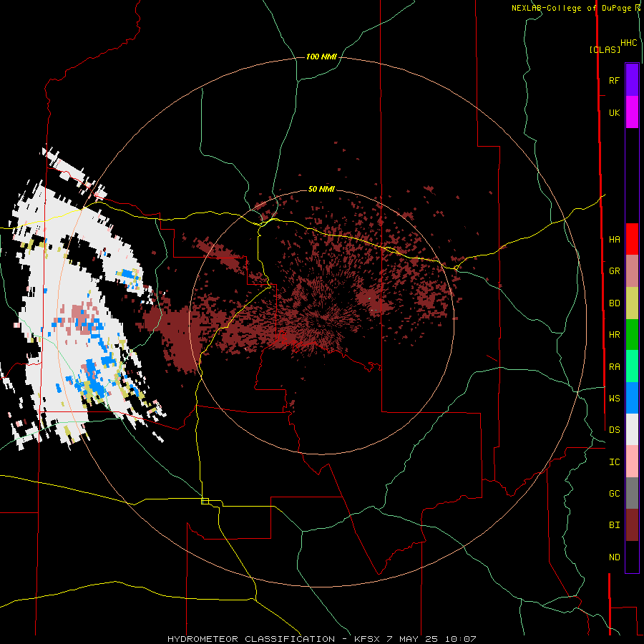Click the '7 MAY 25' date text
The width and height of the screenshot is (644, 644).
point(412,639)
